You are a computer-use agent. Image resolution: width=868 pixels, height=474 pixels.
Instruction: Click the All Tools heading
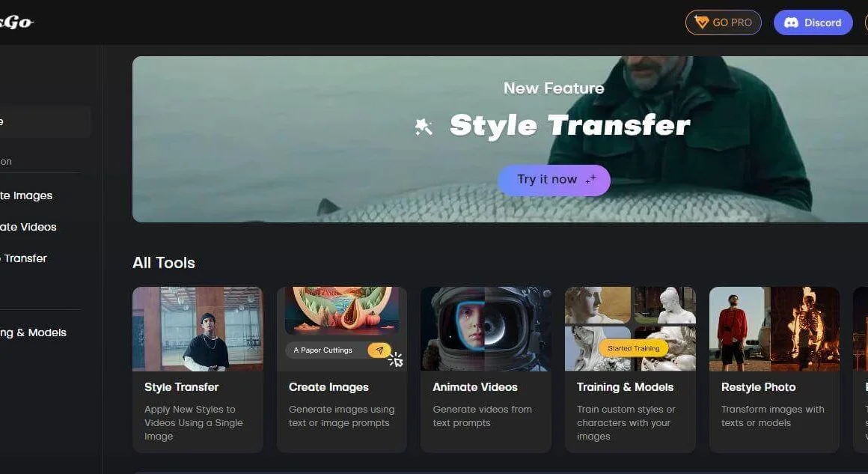tap(164, 263)
